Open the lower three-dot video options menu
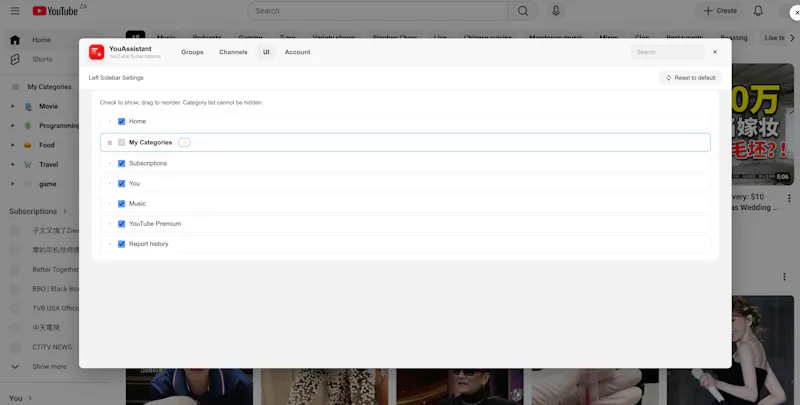800x405 pixels. (784, 276)
